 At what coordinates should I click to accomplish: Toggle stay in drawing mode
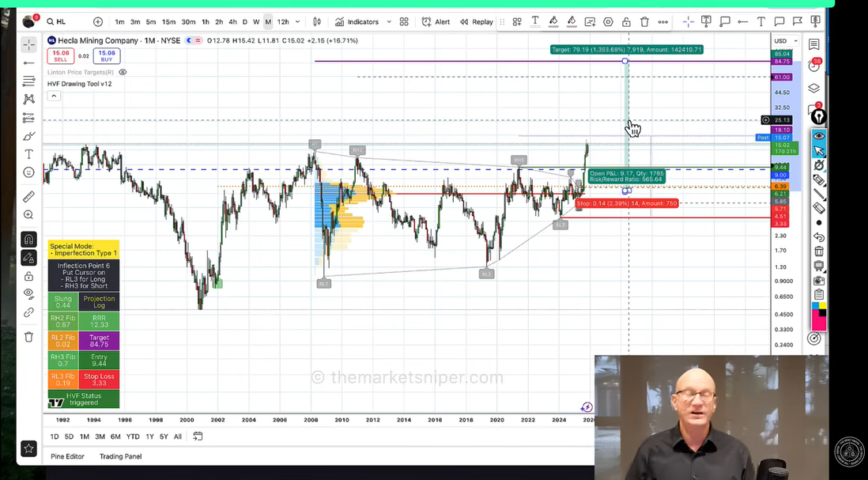pos(28,258)
